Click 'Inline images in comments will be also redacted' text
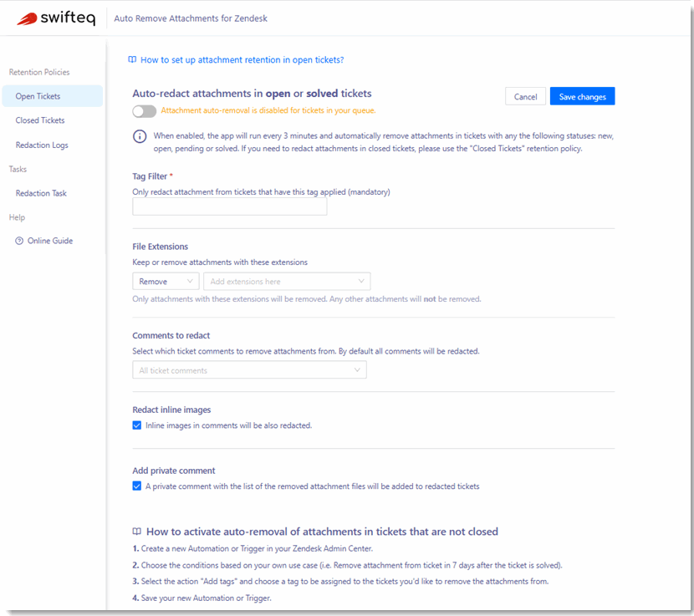 [x=229, y=425]
